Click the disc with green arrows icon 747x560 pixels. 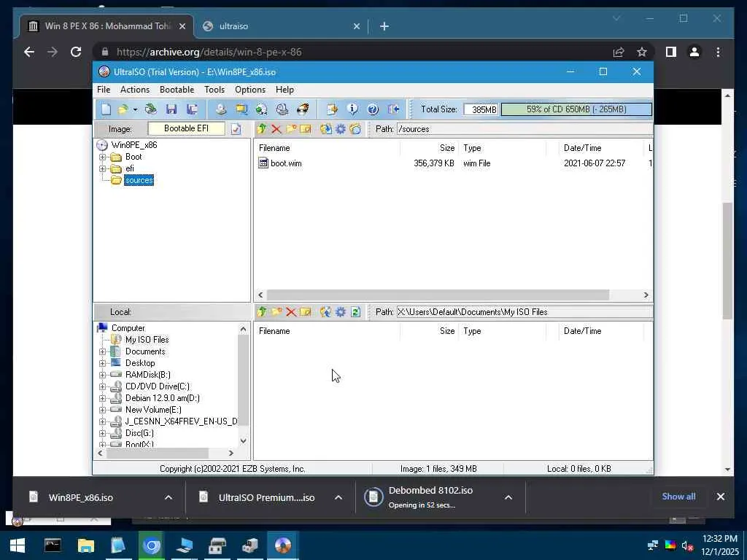(x=262, y=109)
